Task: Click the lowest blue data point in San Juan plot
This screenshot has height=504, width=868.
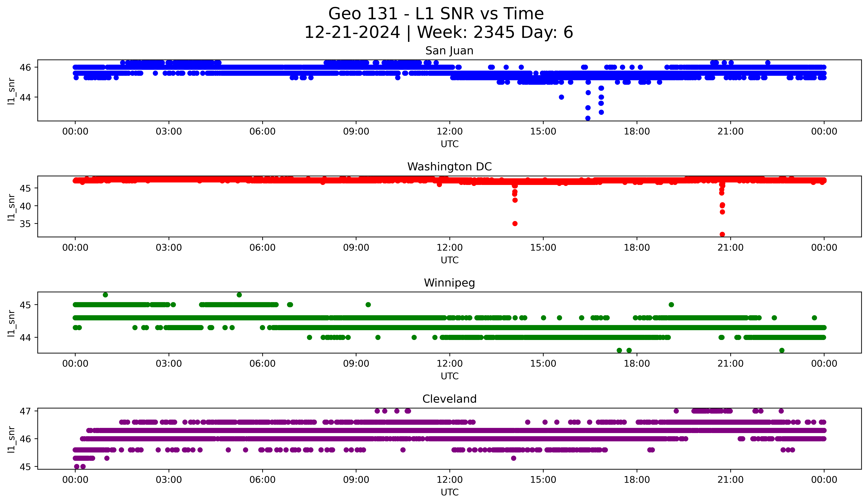Action: [x=588, y=118]
